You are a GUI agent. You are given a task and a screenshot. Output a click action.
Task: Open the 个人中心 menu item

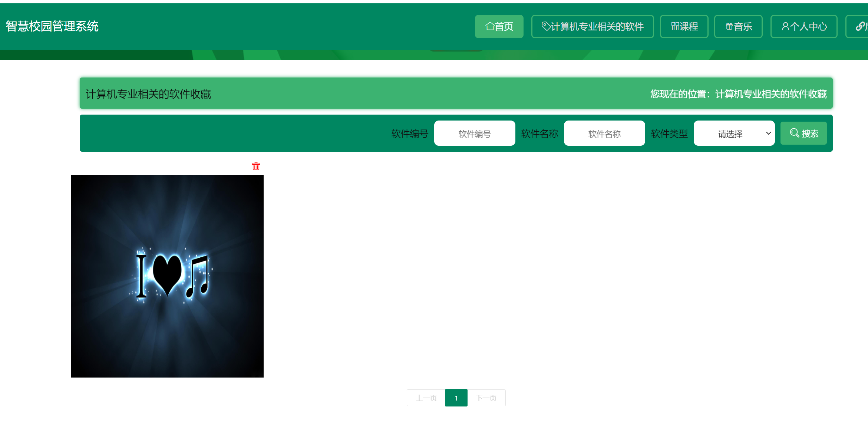pyautogui.click(x=804, y=26)
